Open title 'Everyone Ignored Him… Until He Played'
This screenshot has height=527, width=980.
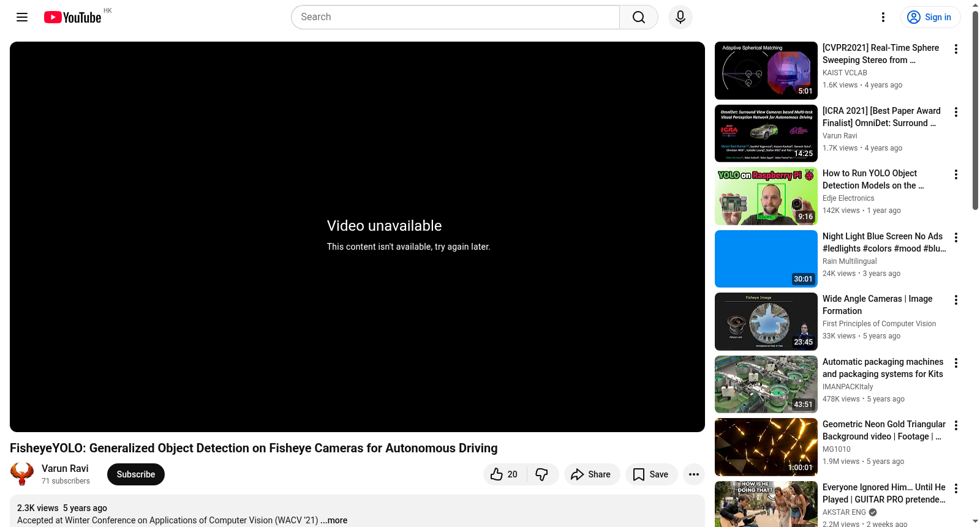884,493
